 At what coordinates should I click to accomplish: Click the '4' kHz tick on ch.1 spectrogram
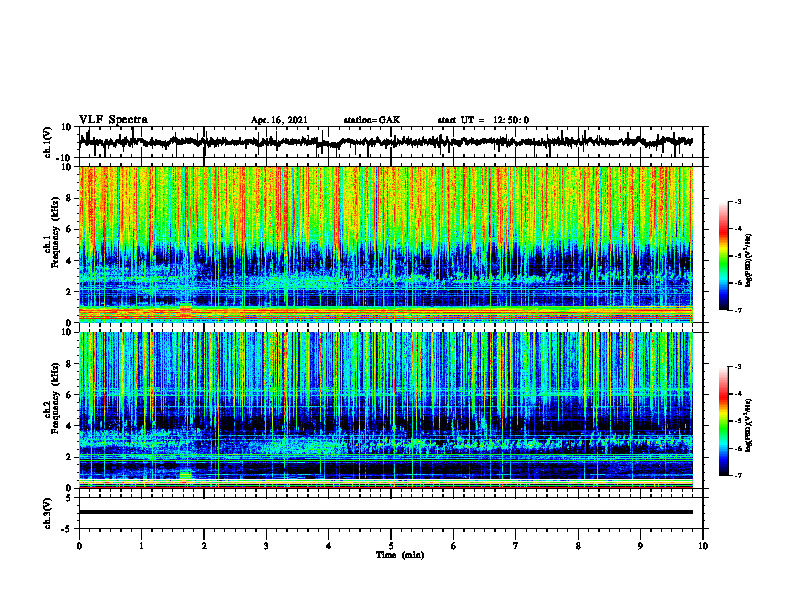(70, 261)
